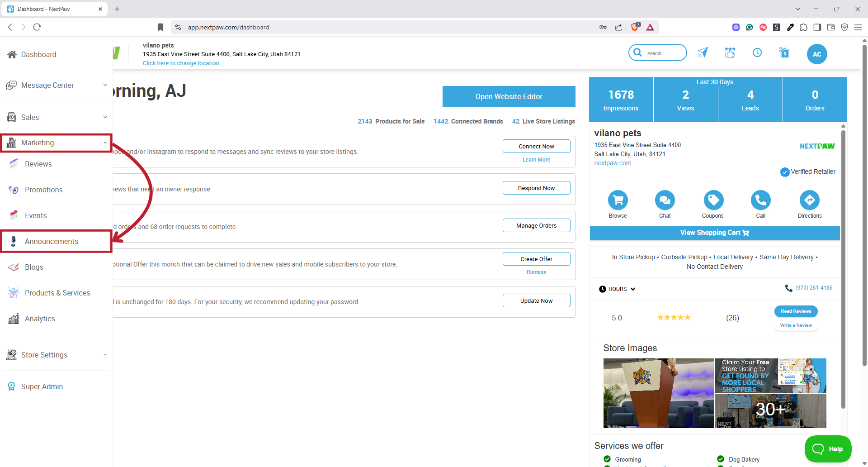Open the Directions arrow icon

(x=810, y=200)
